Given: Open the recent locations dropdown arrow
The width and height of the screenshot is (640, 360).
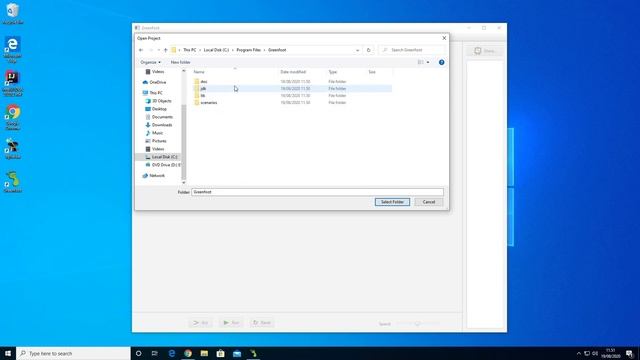Looking at the screenshot, I should click(x=158, y=50).
